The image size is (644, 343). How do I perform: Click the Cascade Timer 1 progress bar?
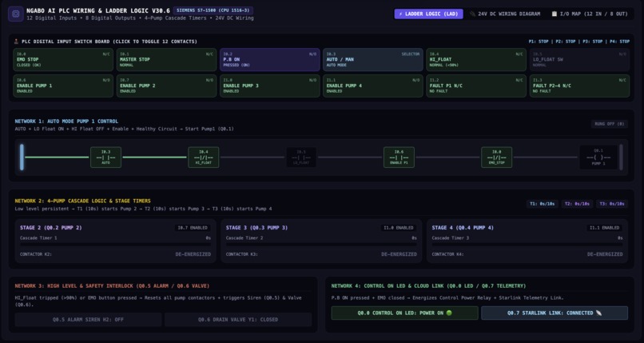point(115,245)
